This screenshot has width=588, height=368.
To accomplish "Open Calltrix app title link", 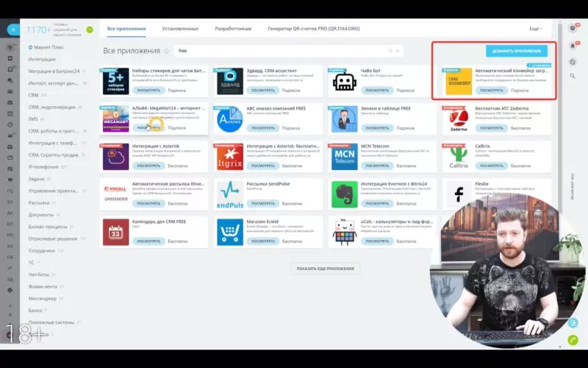I will pyautogui.click(x=482, y=146).
